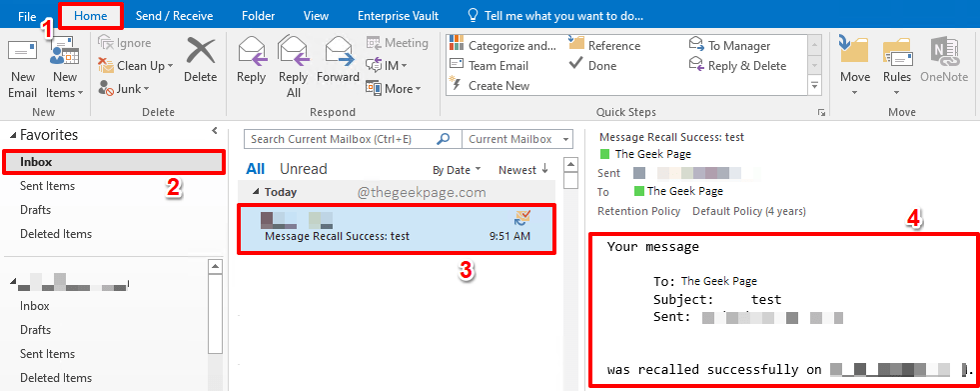
Task: Run the Categorize and... quick step
Action: 502,45
